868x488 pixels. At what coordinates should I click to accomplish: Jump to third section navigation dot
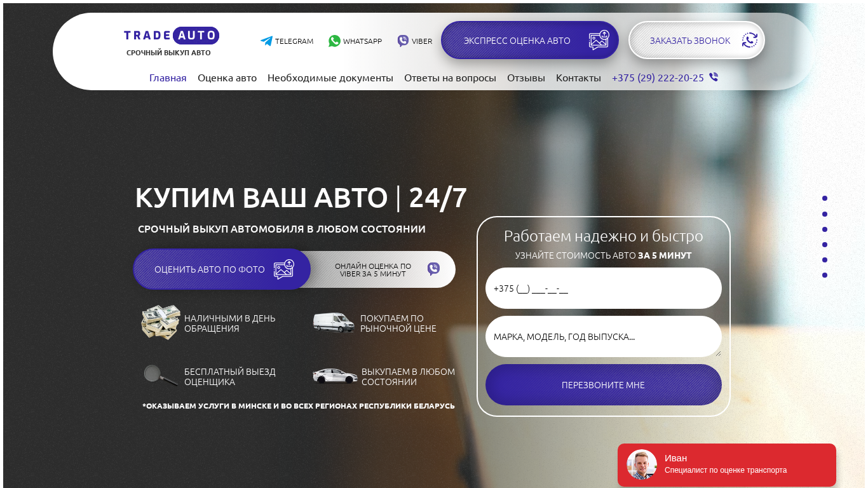[x=825, y=229]
